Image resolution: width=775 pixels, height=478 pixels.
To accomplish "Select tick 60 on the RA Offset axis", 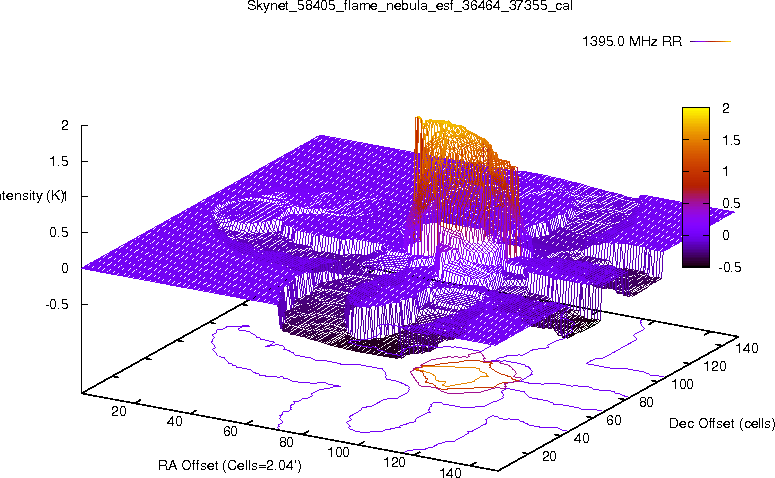I will point(230,432).
